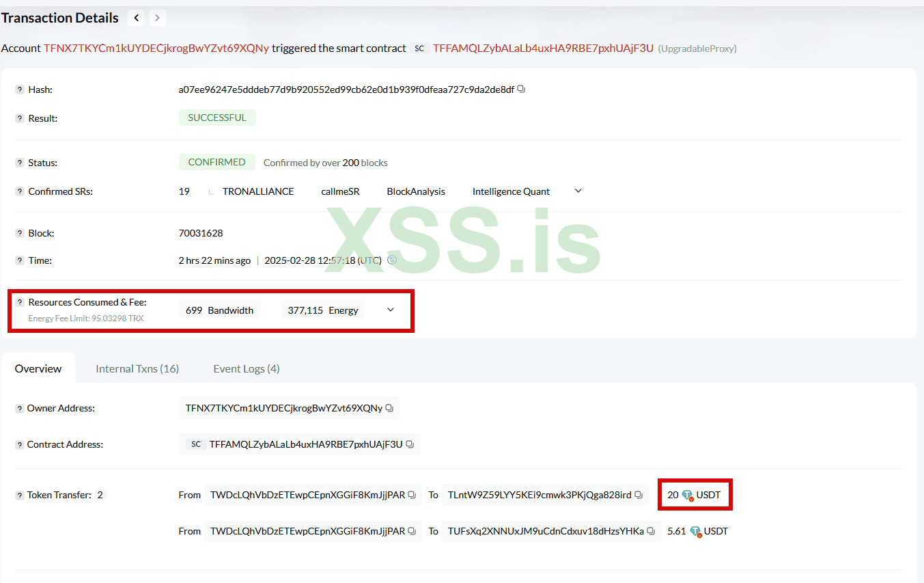
Task: Go to the previous transaction arrow
Action: point(137,18)
